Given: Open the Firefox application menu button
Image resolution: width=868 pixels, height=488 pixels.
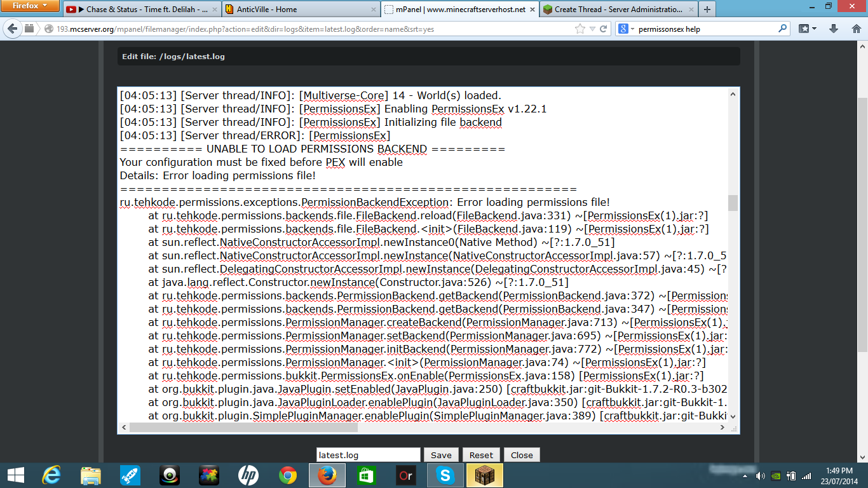Looking at the screenshot, I should click(x=31, y=6).
